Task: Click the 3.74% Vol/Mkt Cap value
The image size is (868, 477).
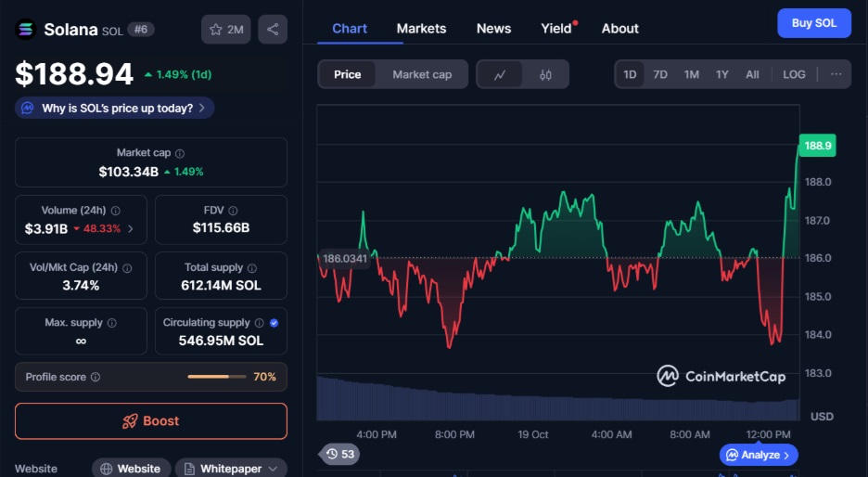Action: pyautogui.click(x=81, y=285)
